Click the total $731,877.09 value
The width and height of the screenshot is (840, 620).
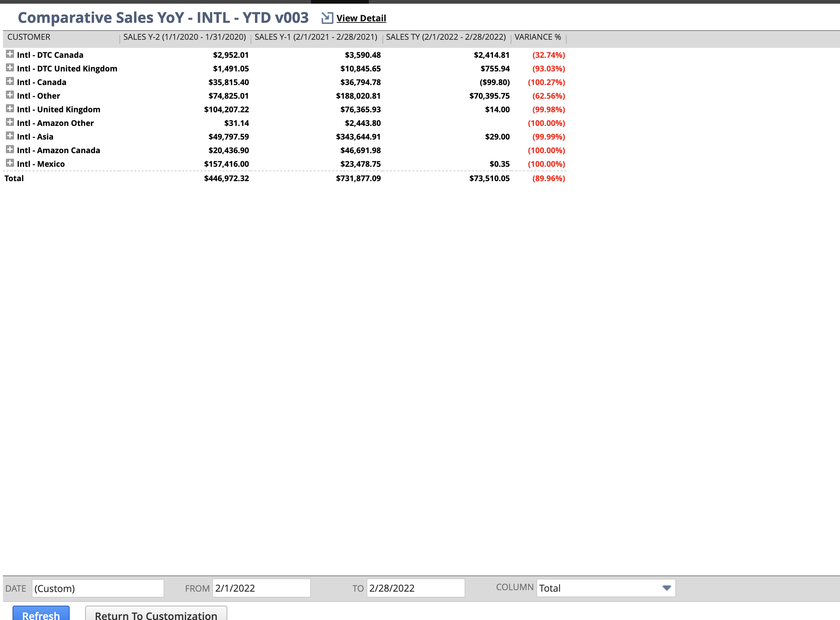click(x=358, y=178)
